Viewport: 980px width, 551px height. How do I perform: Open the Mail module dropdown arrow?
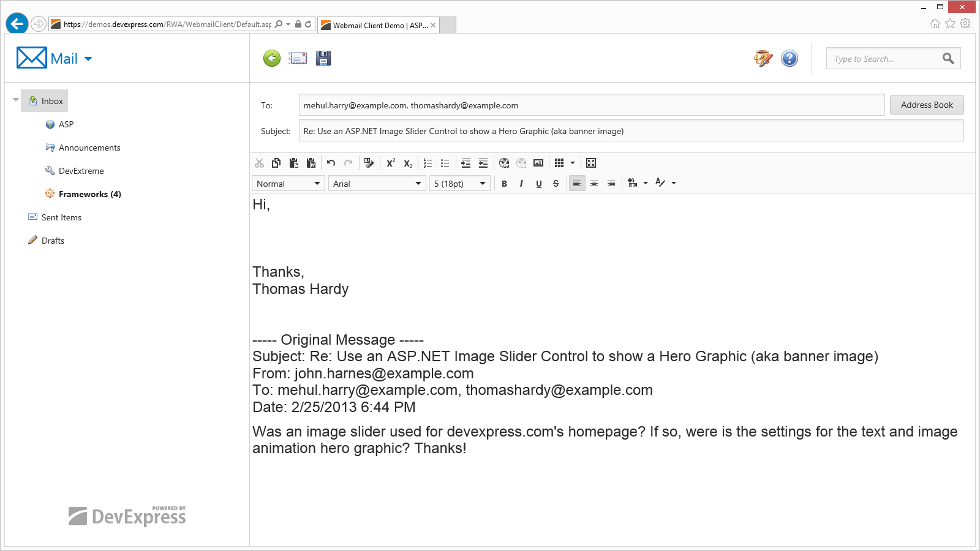click(88, 59)
